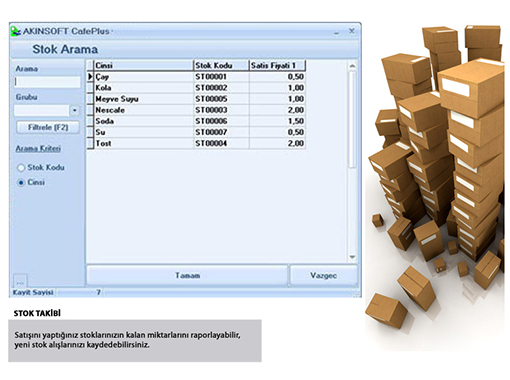Viewport: 510px width, 380px height.
Task: Sort by the Stok Kodu column header
Action: point(221,65)
